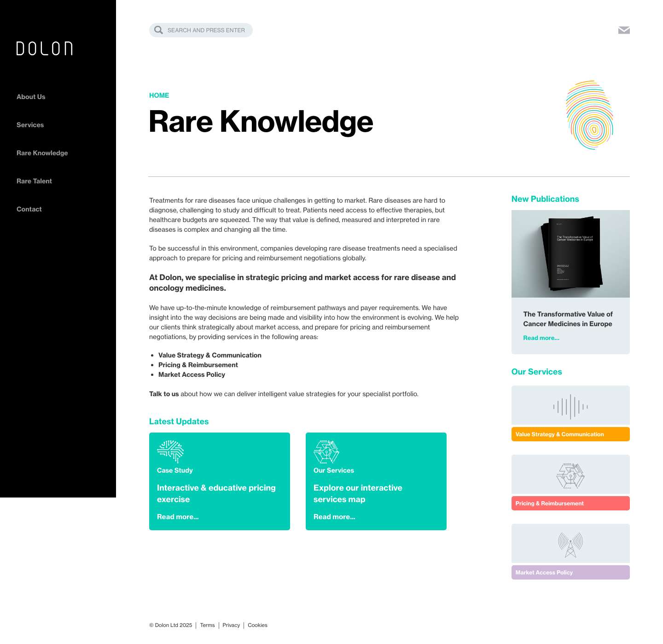Click the Value Strategy & Communication orange banner
Screen dimensions: 663x644
tap(570, 434)
